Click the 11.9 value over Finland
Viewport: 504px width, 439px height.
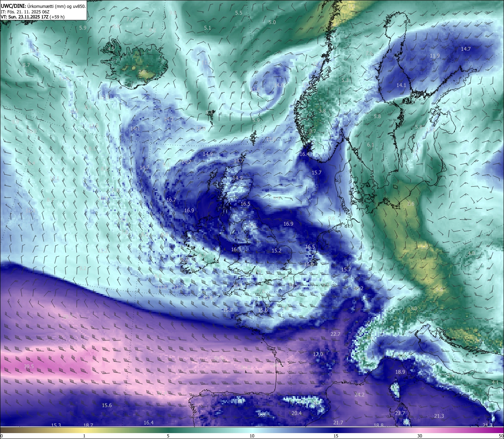click(x=435, y=56)
